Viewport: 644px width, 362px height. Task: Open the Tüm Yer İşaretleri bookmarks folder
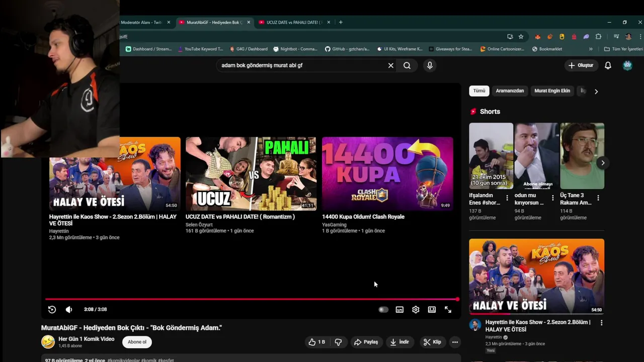click(x=623, y=49)
